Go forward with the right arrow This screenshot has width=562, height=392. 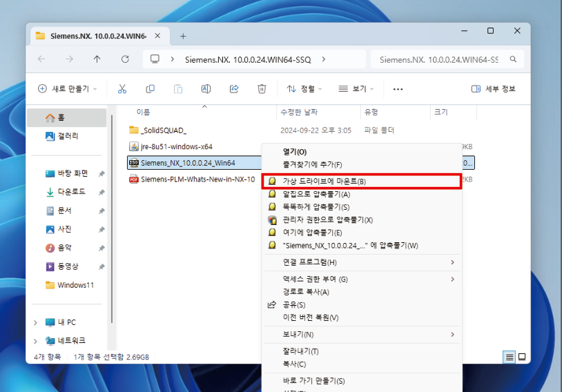[x=69, y=59]
